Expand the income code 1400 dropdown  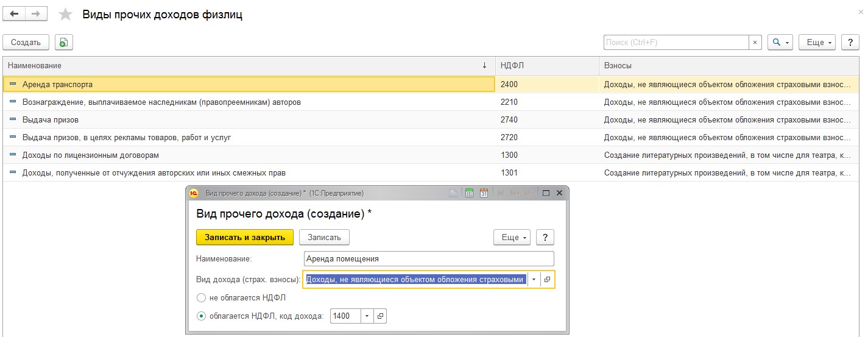[x=367, y=316]
